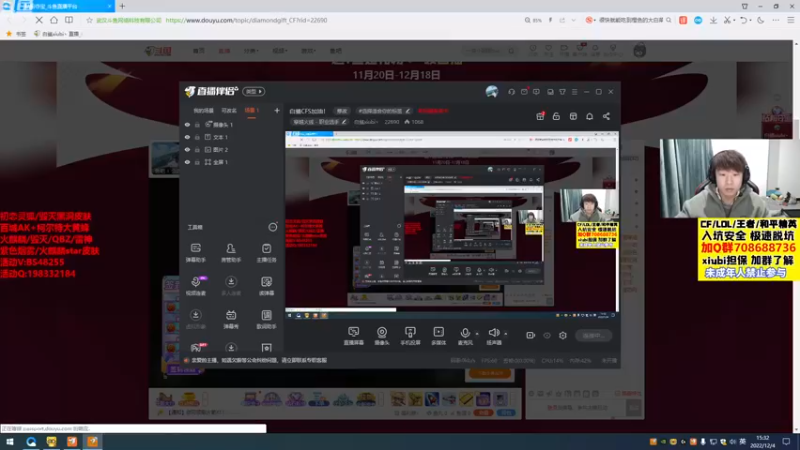The image size is (800, 450).
Task: Click the unlock padlock icon above preview
Action: click(x=556, y=116)
